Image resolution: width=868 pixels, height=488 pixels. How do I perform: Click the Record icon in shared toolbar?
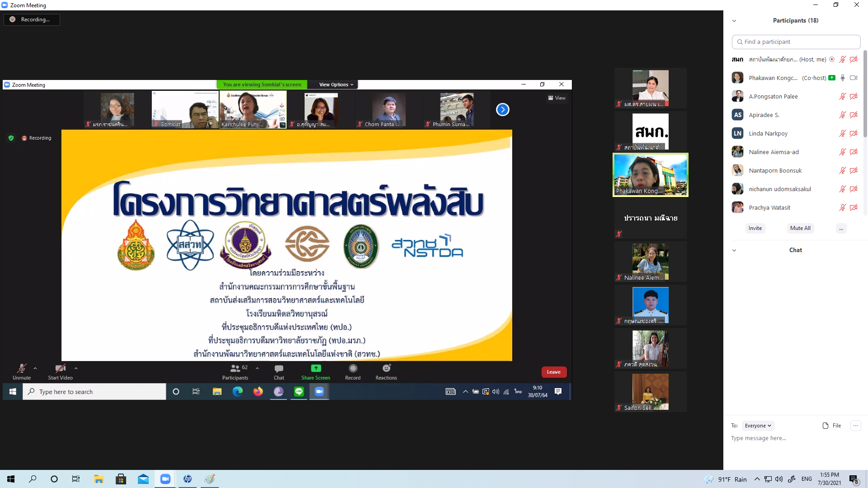point(353,368)
